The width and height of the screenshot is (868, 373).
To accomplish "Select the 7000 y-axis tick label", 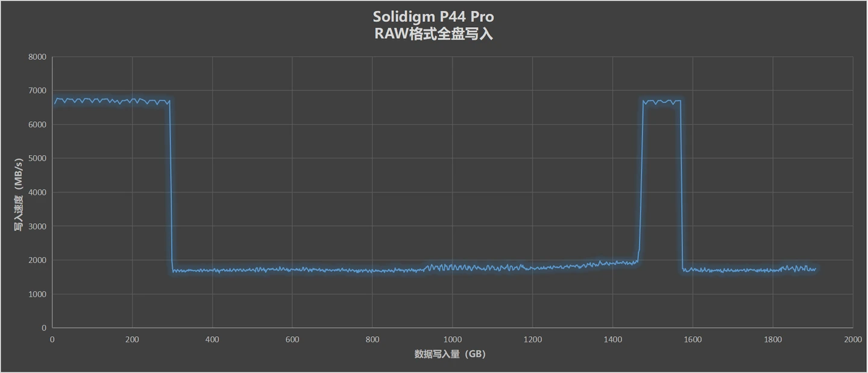I will [x=36, y=91].
